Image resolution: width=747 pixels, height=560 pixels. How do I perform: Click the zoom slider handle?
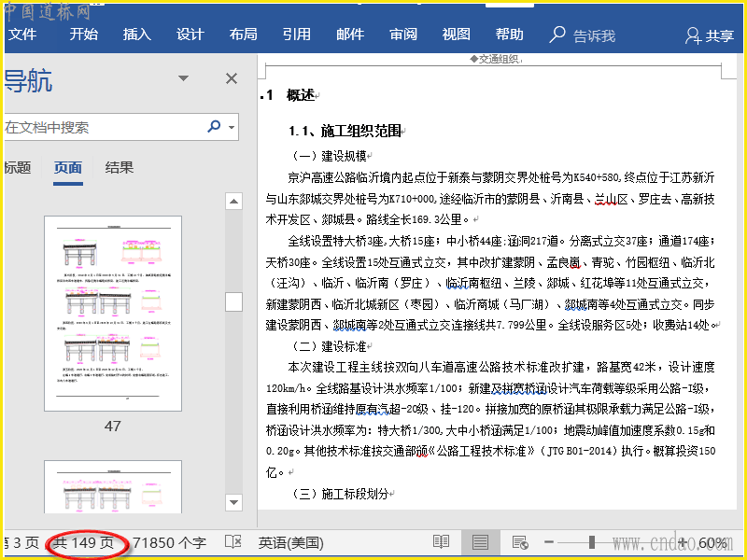592,542
